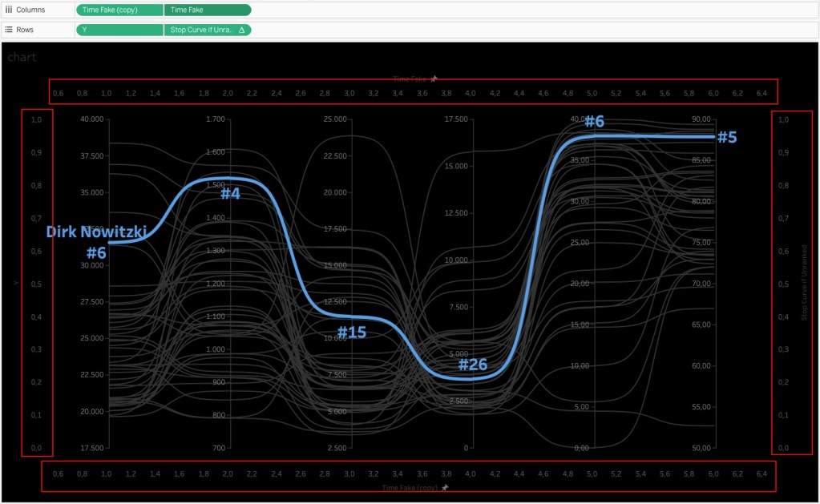Click the 55,00 axis tick label

pyautogui.click(x=701, y=407)
